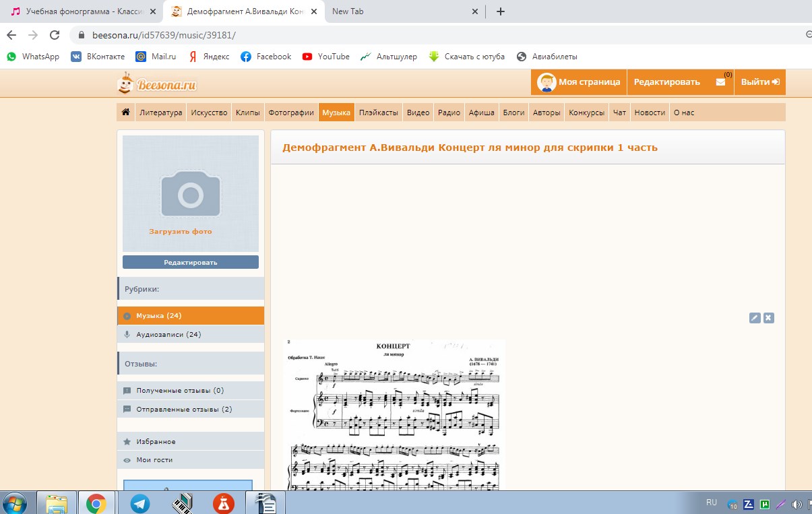This screenshot has height=514, width=812.
Task: Open the Чат menu item
Action: pyautogui.click(x=619, y=113)
